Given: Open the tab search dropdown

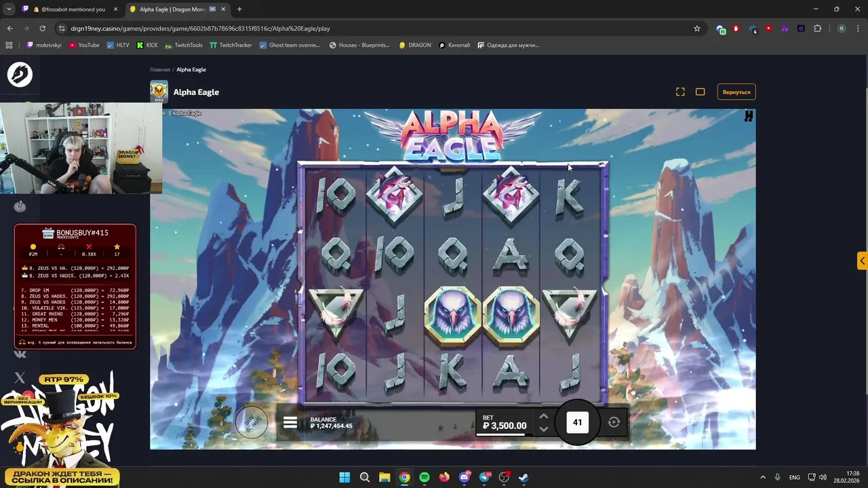Looking at the screenshot, I should click(9, 9).
